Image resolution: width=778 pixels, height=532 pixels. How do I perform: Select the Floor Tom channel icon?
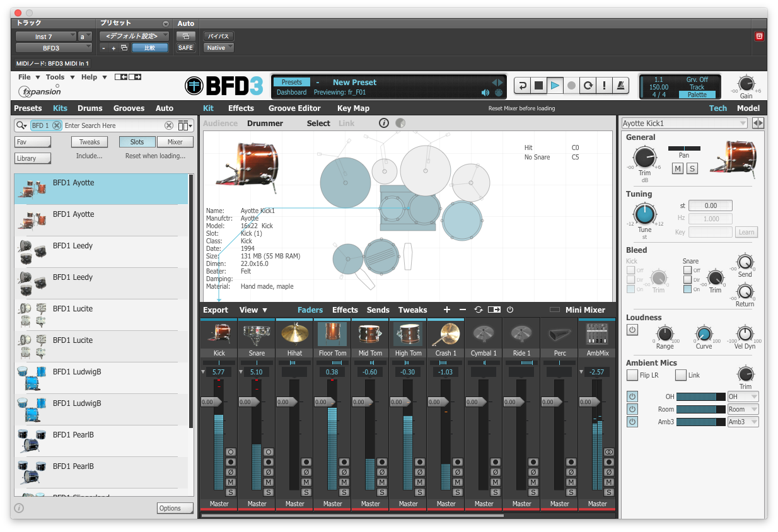333,334
